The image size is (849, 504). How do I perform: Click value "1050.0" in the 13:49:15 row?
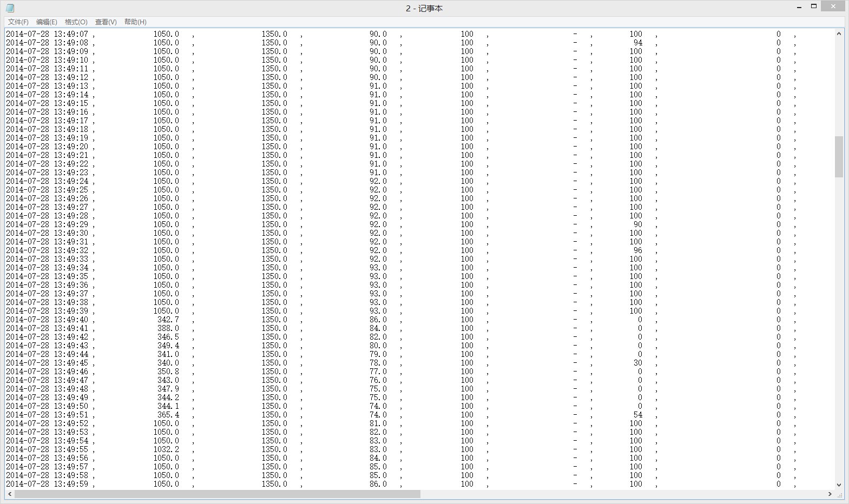(x=166, y=103)
